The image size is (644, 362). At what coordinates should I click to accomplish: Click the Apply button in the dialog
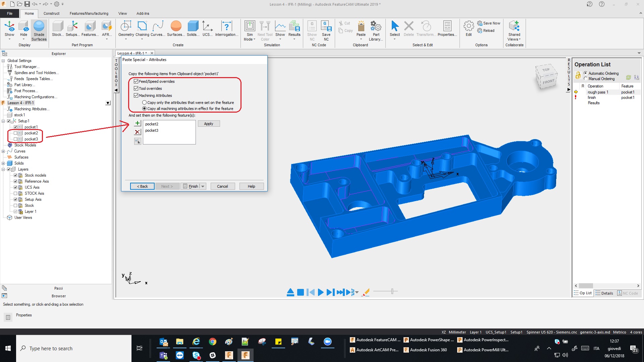point(209,124)
